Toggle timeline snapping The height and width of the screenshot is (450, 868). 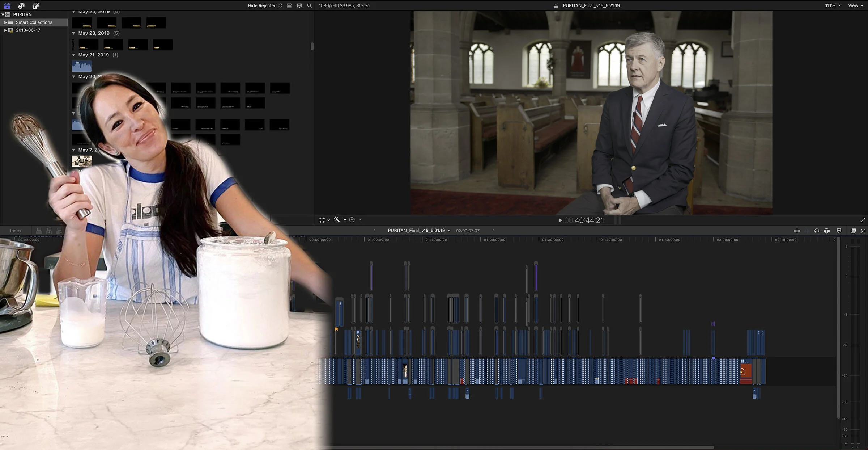point(827,231)
